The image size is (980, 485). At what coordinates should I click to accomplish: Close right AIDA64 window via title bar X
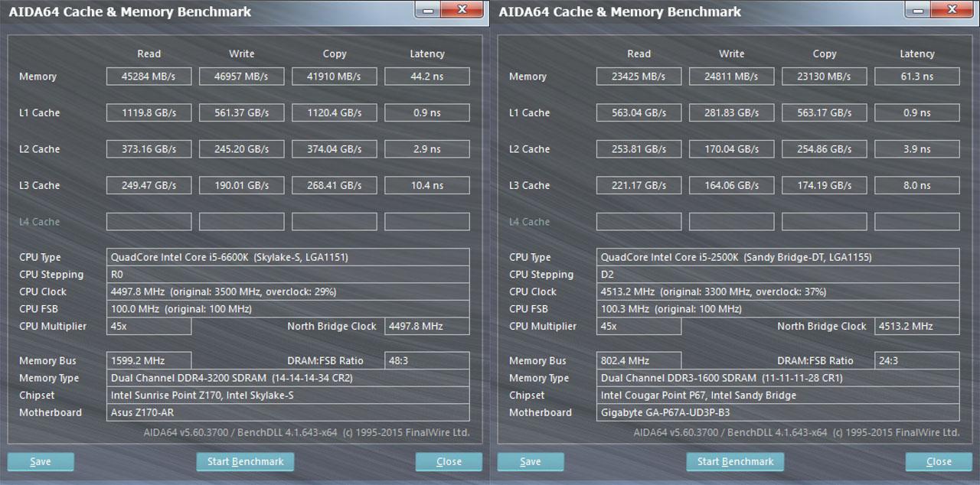(952, 10)
